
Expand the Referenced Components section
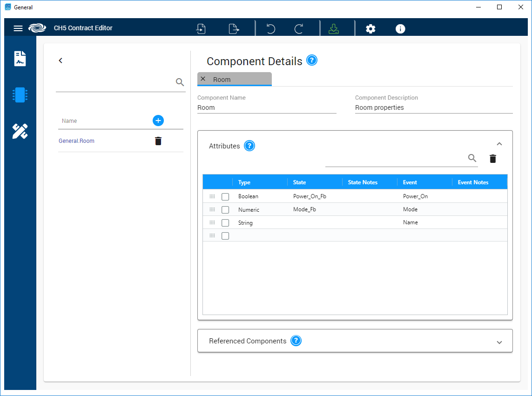[x=499, y=342]
